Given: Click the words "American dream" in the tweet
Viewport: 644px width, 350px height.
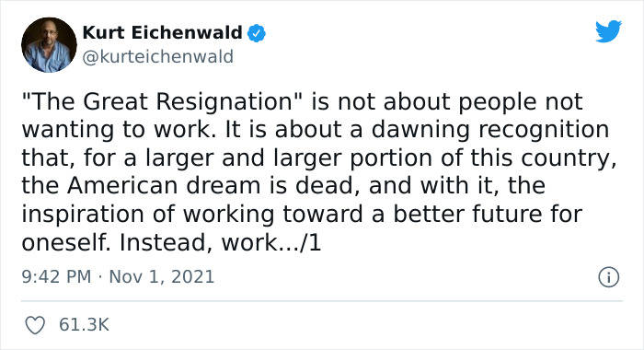Looking at the screenshot, I should tap(165, 185).
